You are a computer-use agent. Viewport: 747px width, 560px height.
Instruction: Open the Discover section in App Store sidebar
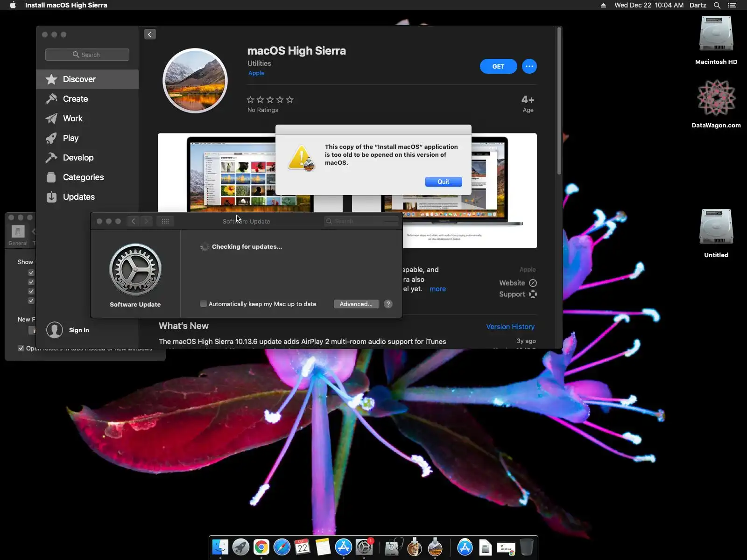[87, 79]
